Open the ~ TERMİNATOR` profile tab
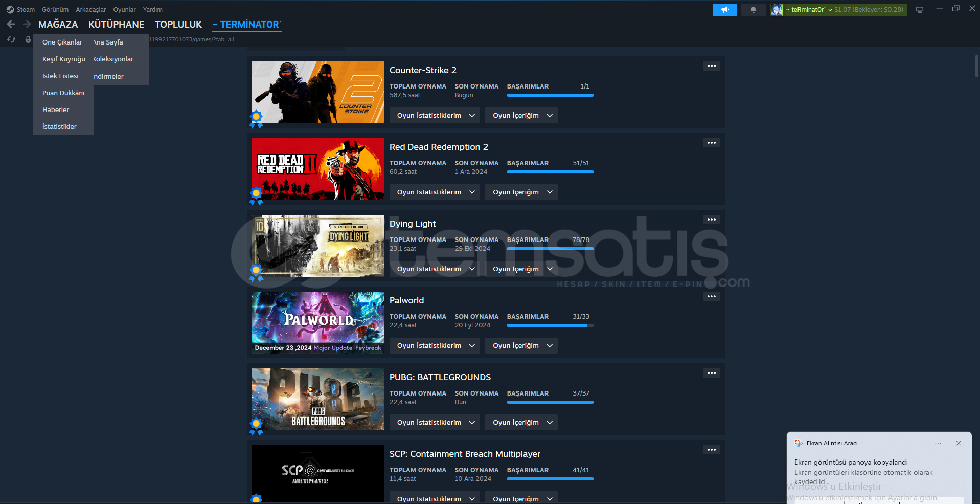The height and width of the screenshot is (504, 980). point(247,24)
